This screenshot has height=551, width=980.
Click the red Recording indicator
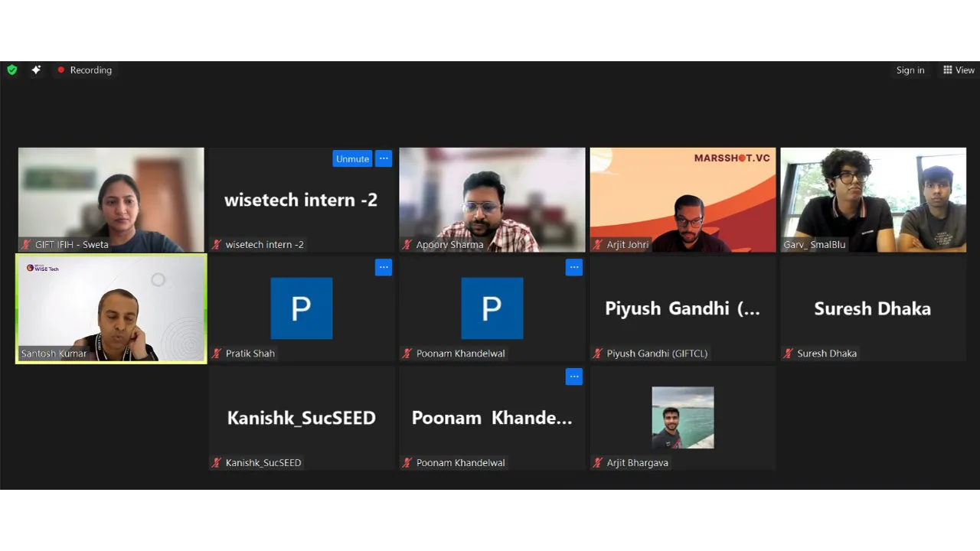point(84,70)
